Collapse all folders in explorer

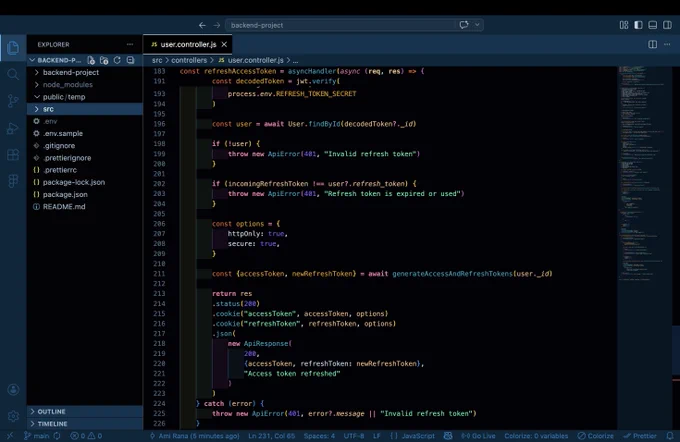point(130,60)
